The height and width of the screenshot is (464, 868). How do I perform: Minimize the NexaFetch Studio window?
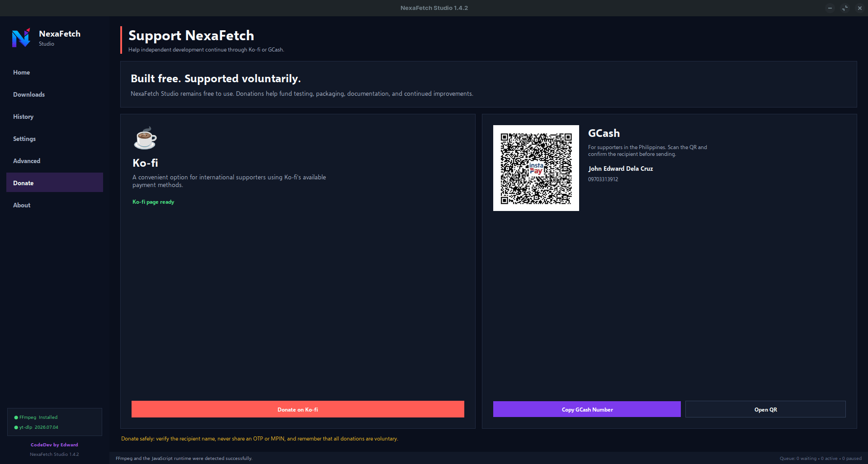click(x=830, y=8)
